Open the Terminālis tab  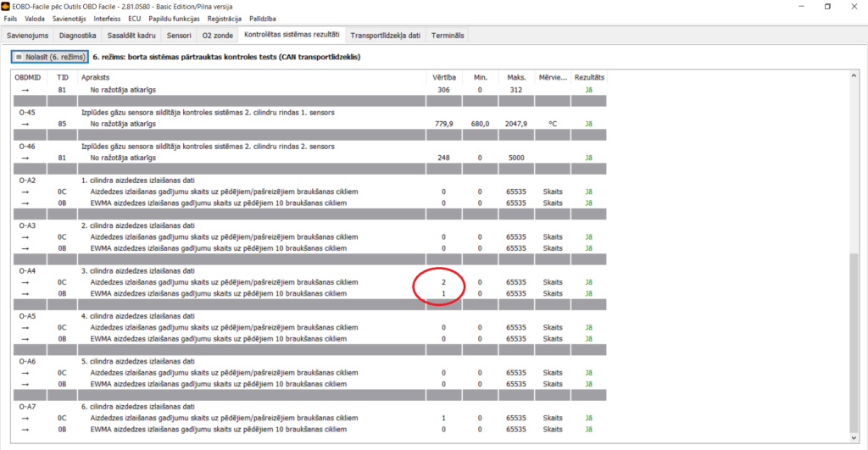click(448, 36)
